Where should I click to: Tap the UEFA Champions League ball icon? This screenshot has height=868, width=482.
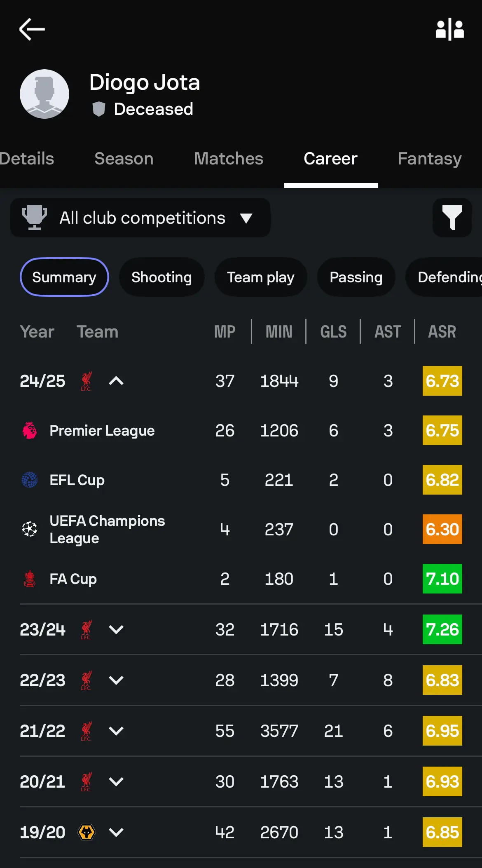tap(30, 529)
